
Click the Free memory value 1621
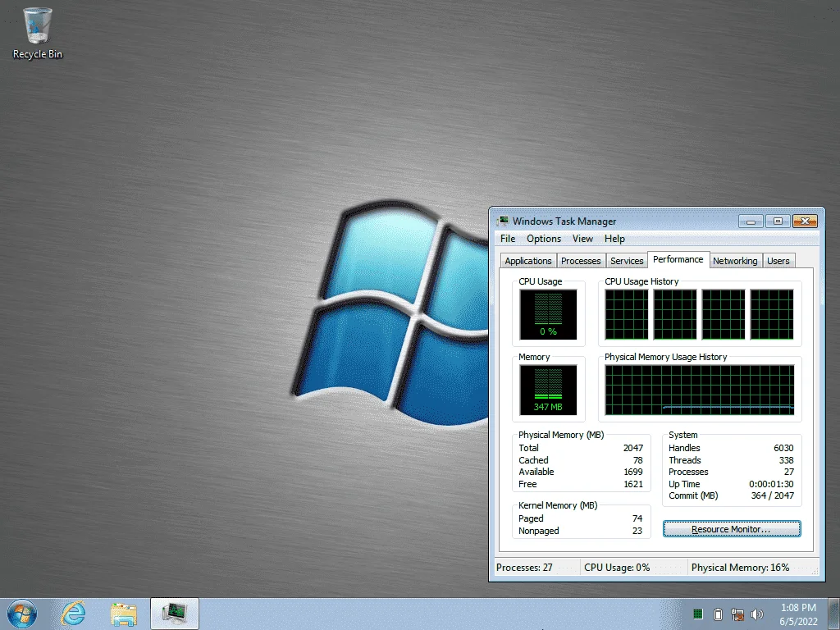click(x=632, y=484)
